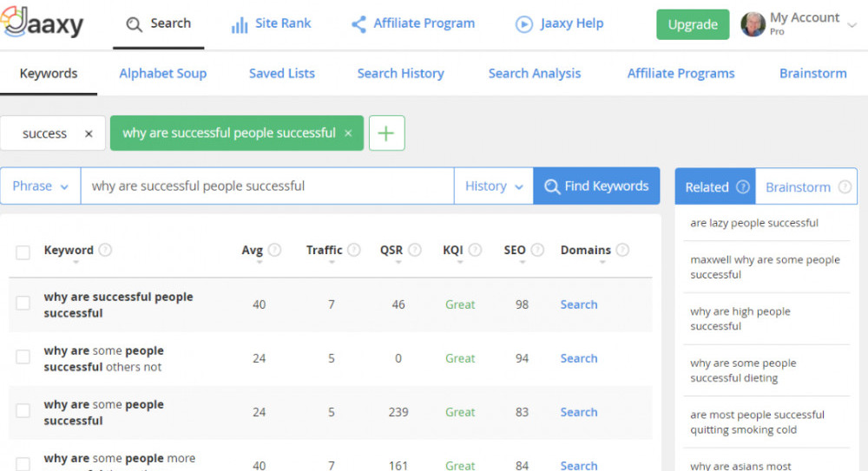Click the Affiliate Program share icon

(358, 23)
